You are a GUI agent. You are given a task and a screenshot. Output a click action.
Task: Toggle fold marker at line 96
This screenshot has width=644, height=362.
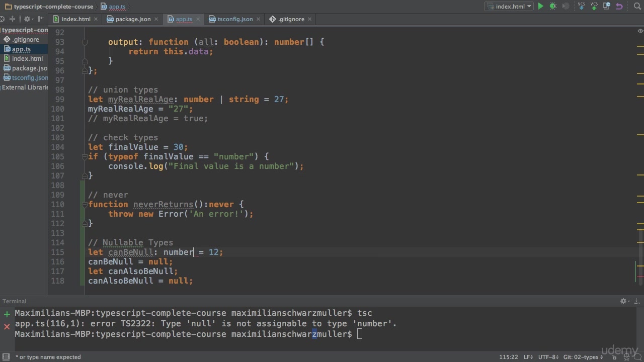(85, 71)
